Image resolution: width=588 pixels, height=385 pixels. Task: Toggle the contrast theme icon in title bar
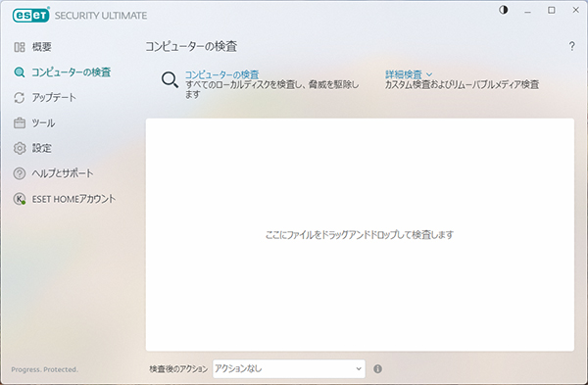click(504, 10)
